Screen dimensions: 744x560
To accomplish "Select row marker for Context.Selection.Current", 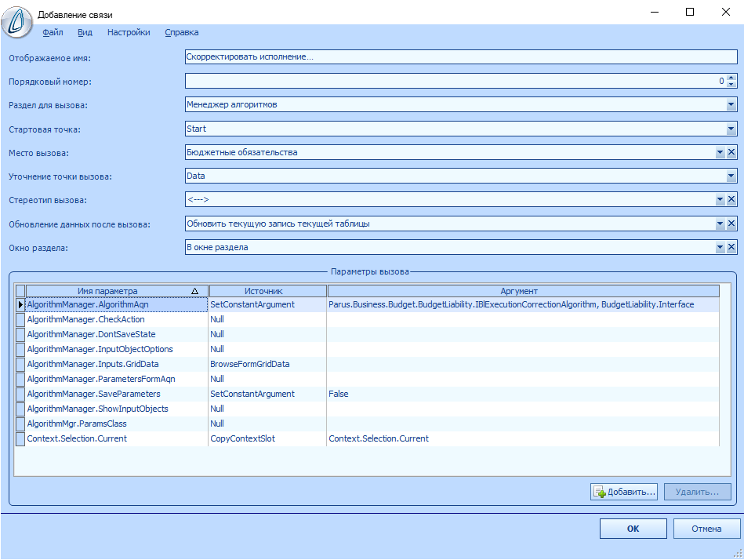I will tap(20, 439).
